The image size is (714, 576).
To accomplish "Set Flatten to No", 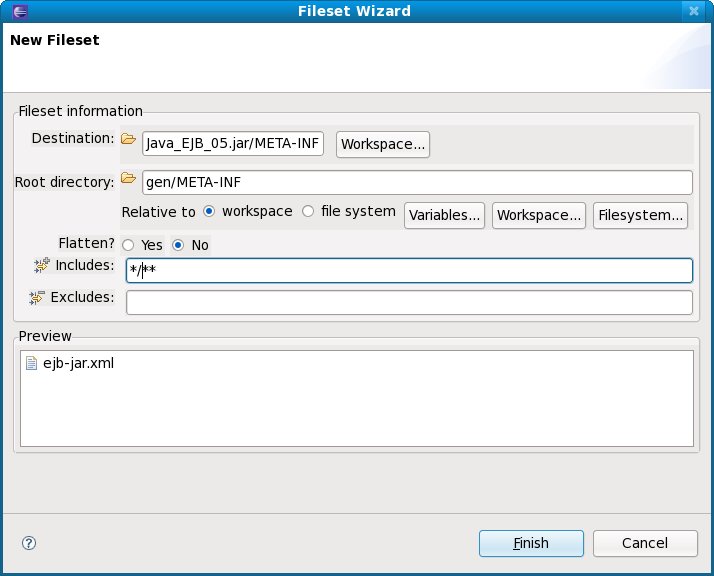I will [x=178, y=245].
